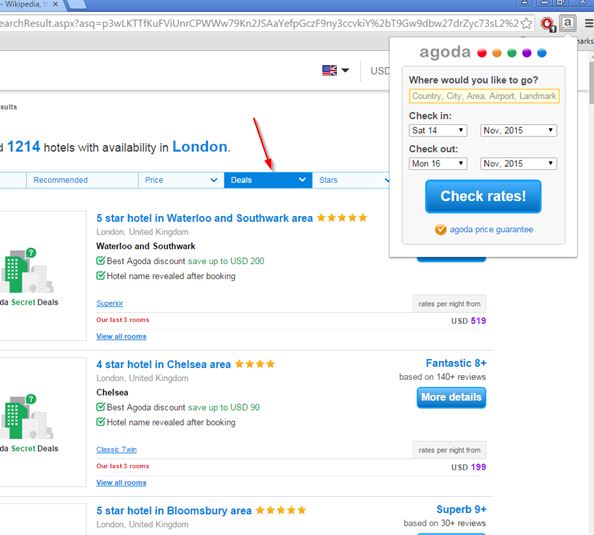
Task: Open check-out day dropdown Mon 16
Action: (x=438, y=164)
